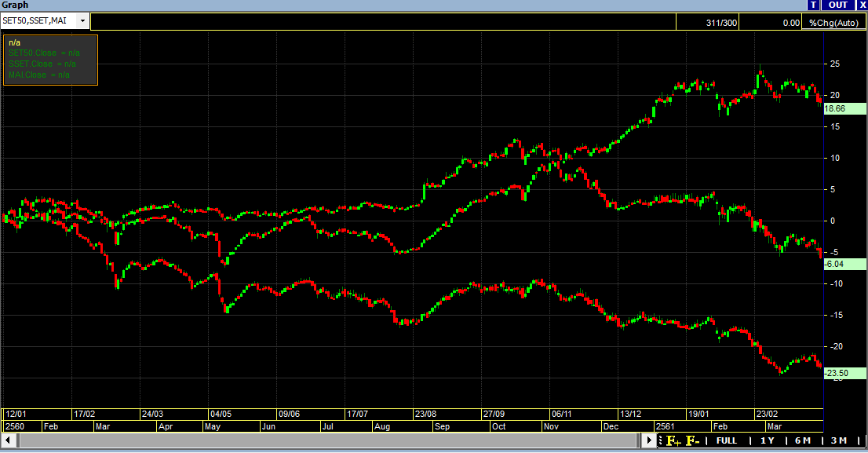868x453 pixels.
Task: Click the 311/300 bar count field
Action: [707, 23]
